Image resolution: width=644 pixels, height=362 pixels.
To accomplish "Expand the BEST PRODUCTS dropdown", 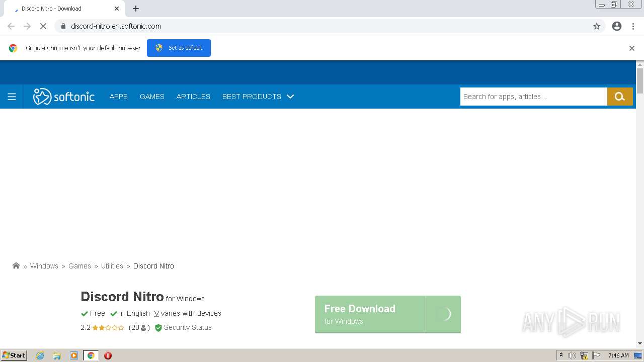I will tap(258, 97).
